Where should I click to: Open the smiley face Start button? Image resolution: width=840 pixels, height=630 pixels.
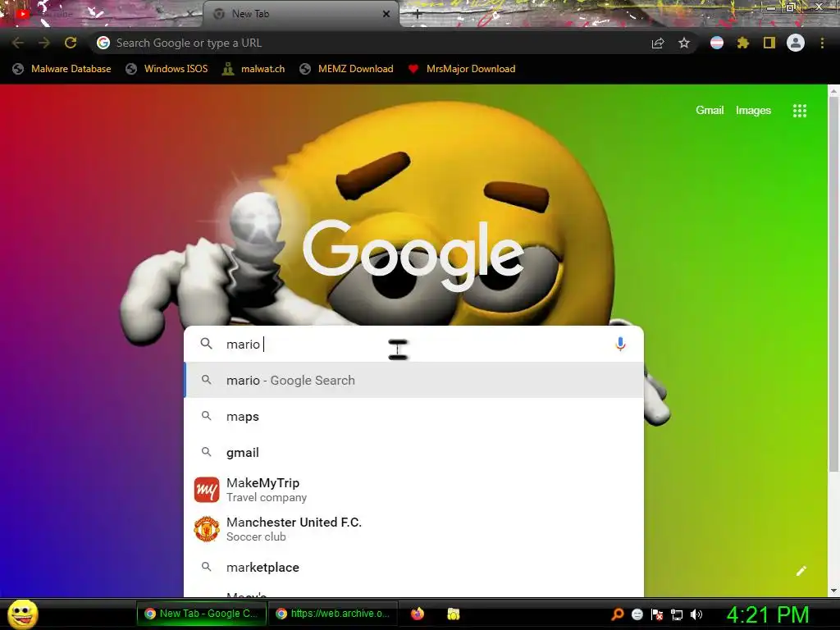point(23,614)
